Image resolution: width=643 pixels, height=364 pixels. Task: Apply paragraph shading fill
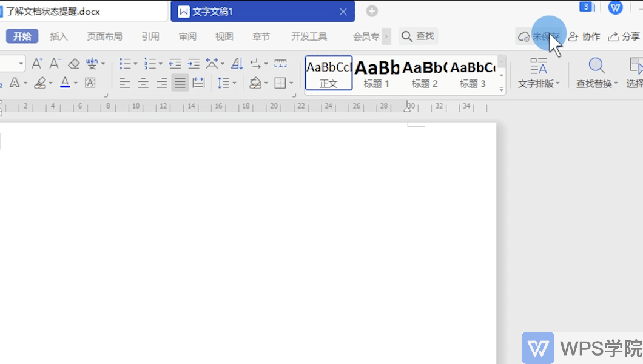(x=255, y=83)
